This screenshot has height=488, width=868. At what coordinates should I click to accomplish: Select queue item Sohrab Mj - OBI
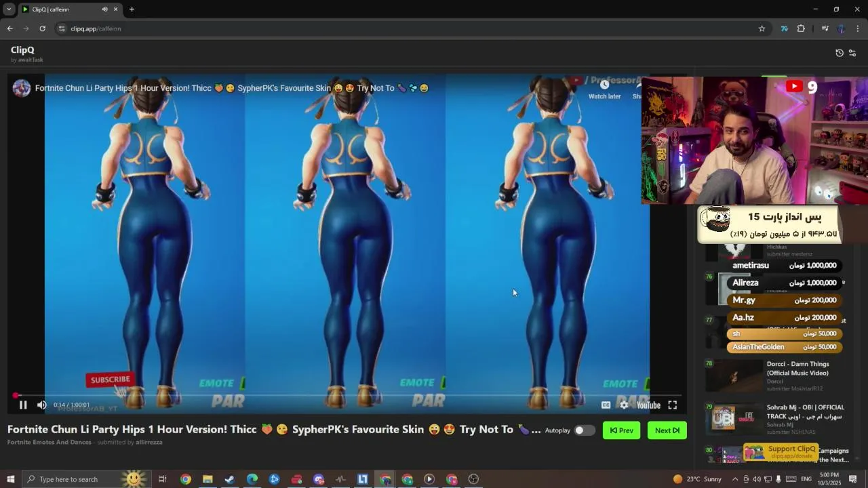tap(775, 420)
